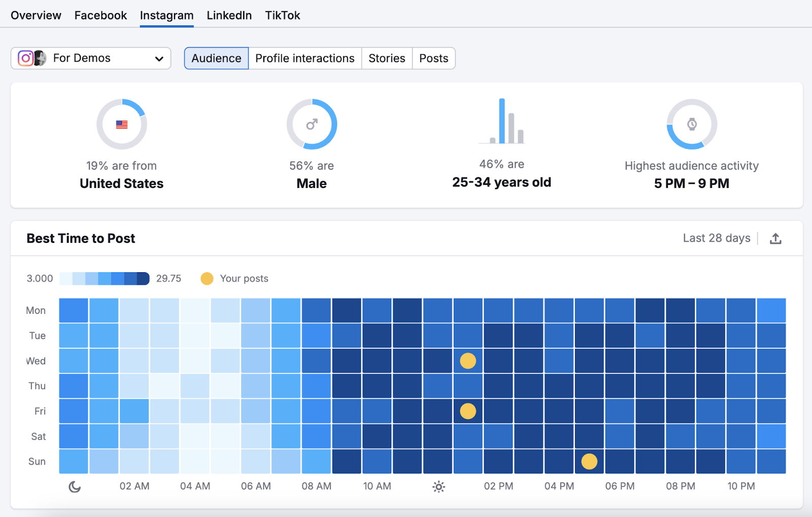
Task: Click the export upload icon
Action: point(775,239)
